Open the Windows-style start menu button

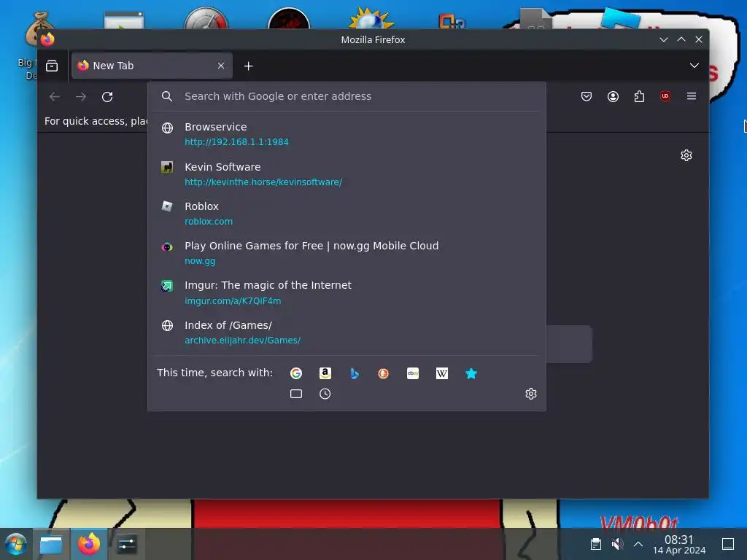point(16,544)
